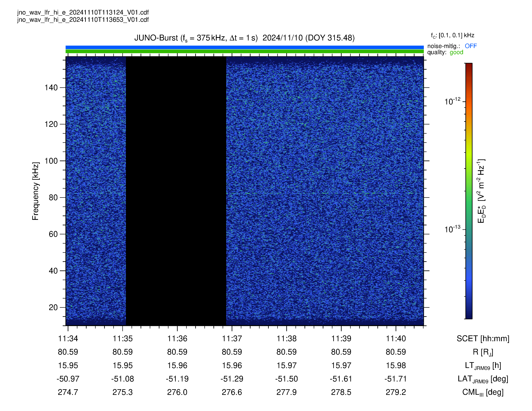Click the vertical color scale bar
The width and height of the screenshot is (532, 411).
click(469, 191)
